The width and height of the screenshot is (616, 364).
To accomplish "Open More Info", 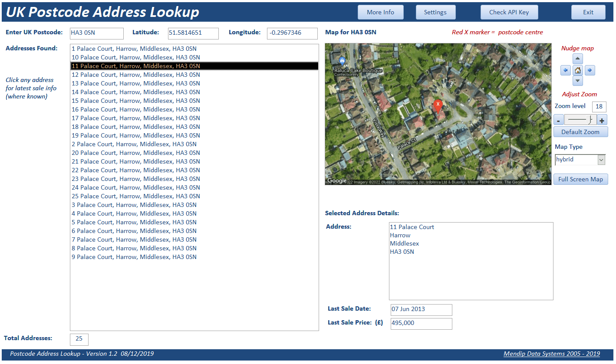I will coord(380,12).
